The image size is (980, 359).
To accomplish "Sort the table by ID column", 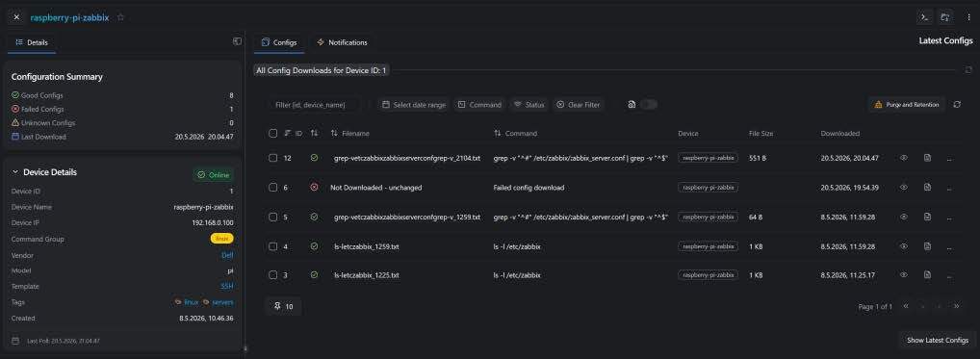I will pyautogui.click(x=293, y=133).
